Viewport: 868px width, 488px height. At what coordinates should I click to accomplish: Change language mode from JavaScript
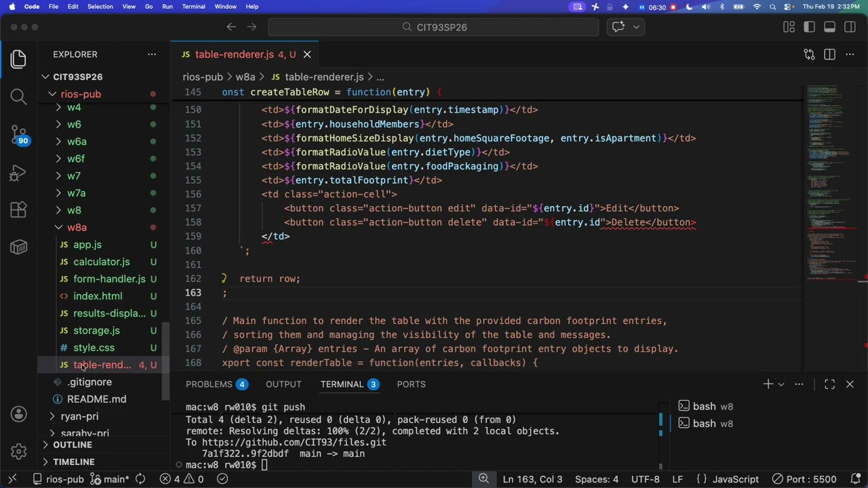tap(735, 479)
